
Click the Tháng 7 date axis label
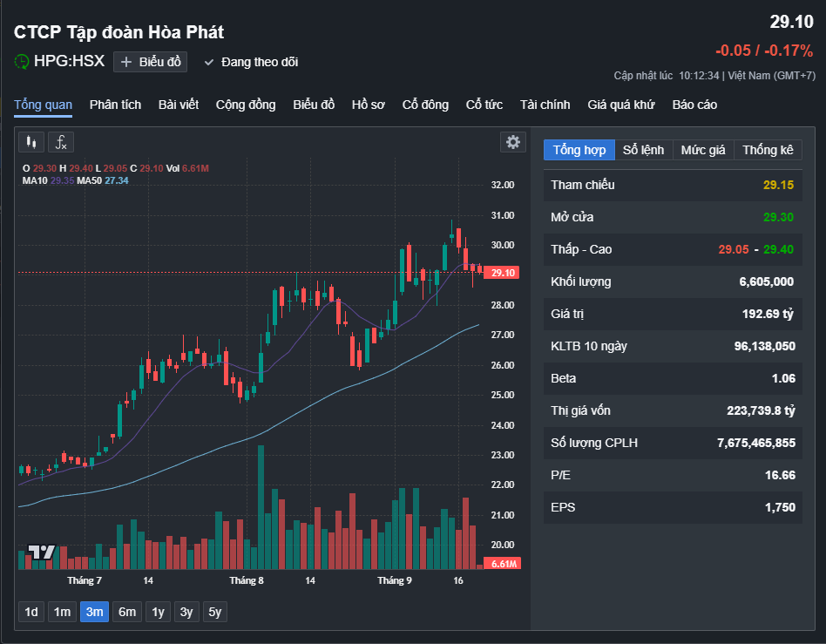[85, 580]
